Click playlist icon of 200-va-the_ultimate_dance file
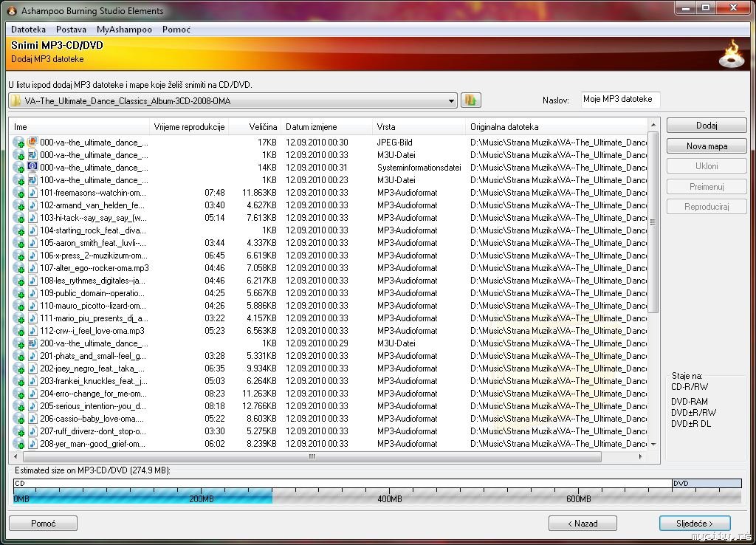Screen dimensions: 756x545 coord(32,343)
